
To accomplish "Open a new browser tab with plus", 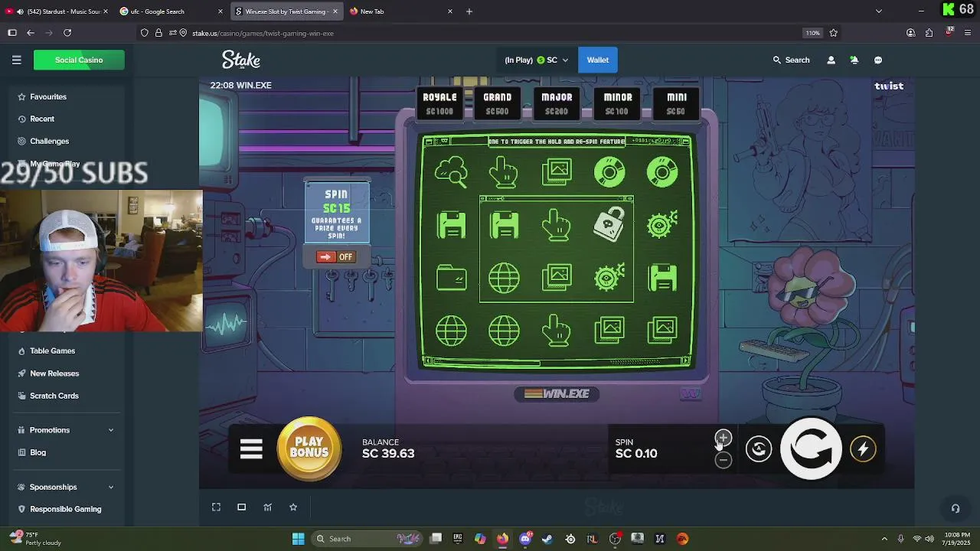I will tap(469, 11).
